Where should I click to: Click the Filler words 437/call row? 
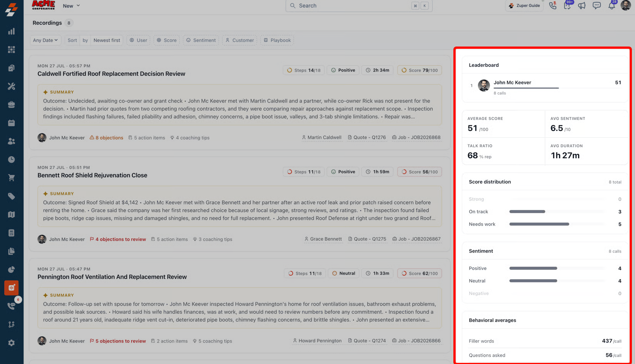(x=545, y=341)
